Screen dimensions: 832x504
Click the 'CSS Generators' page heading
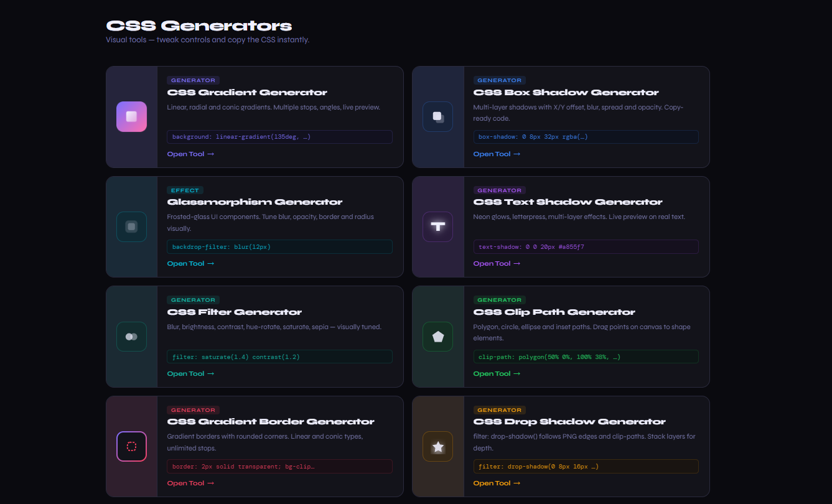pos(199,26)
